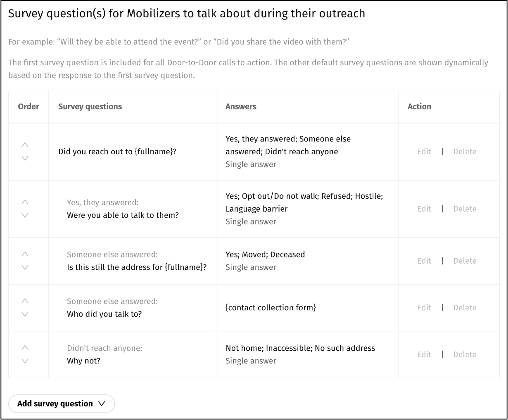Move 'Who did you talk to?' question up
508x420 pixels.
pyautogui.click(x=25, y=301)
